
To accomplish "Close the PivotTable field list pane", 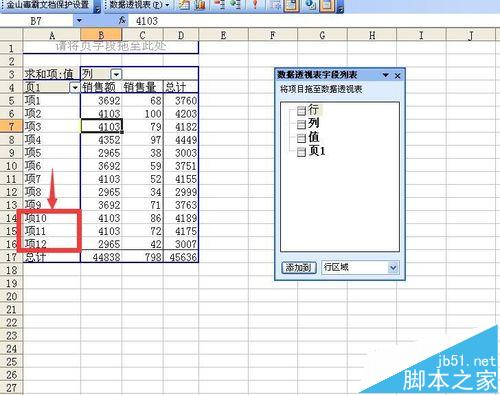I will point(397,76).
